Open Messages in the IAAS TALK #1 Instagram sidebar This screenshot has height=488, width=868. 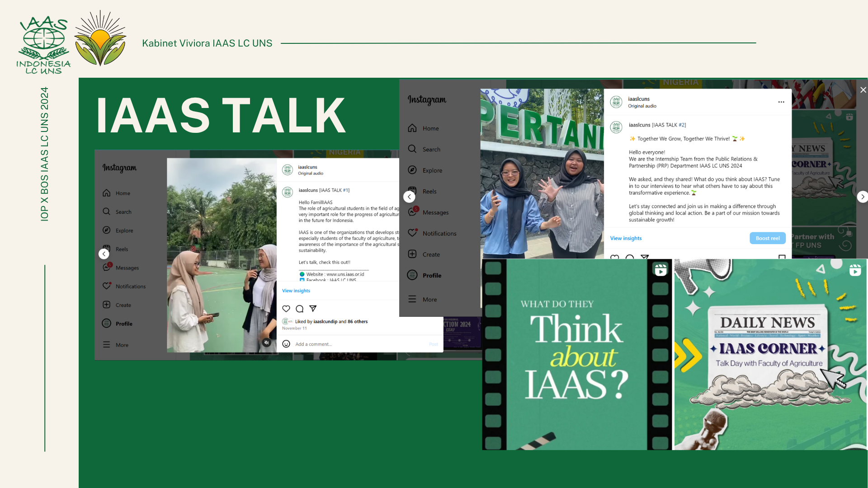120,267
